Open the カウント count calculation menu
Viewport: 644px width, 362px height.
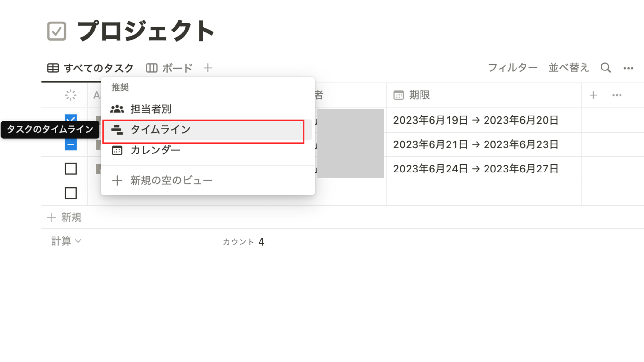(243, 242)
